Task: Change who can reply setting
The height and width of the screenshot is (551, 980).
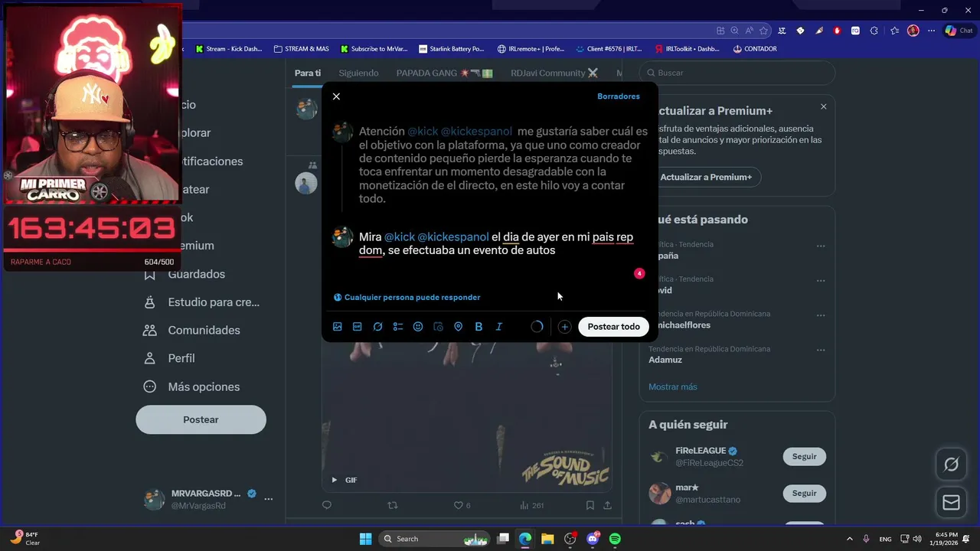Action: click(x=407, y=297)
